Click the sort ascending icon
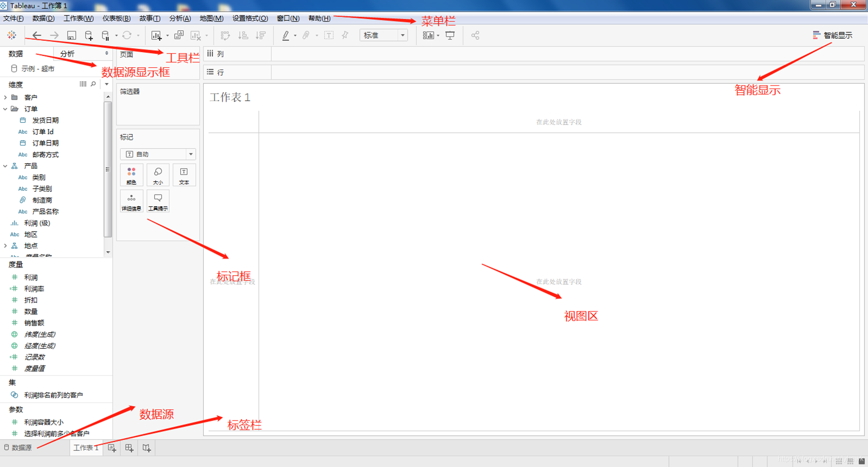The image size is (868, 467). click(x=243, y=36)
